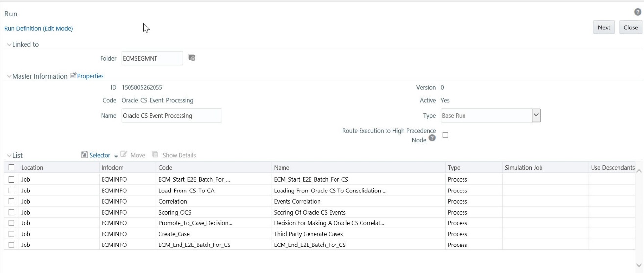The height and width of the screenshot is (273, 644).
Task: Click the list scrollbar down arrow
Action: 638,265
